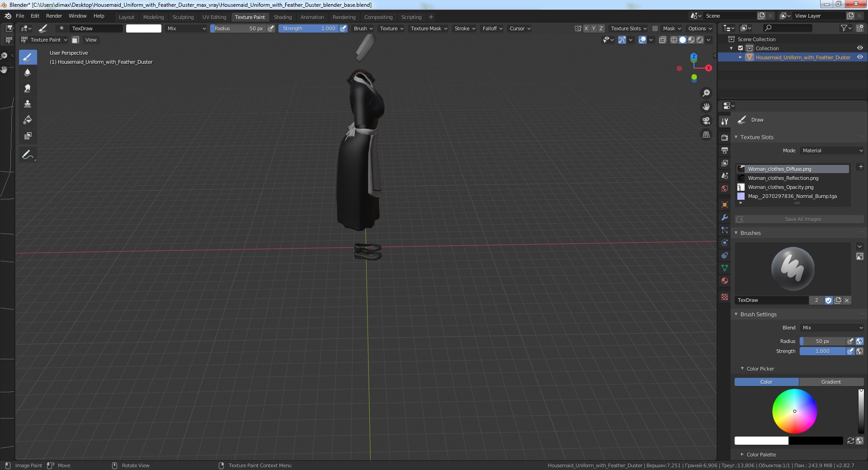This screenshot has width=868, height=470.
Task: Click the header brush color swatch
Action: 143,28
